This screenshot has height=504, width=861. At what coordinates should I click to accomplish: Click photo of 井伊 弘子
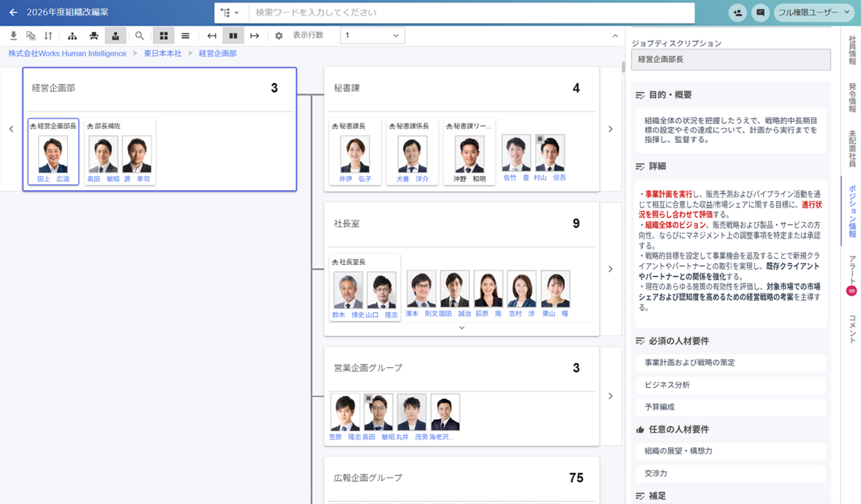[x=355, y=154]
